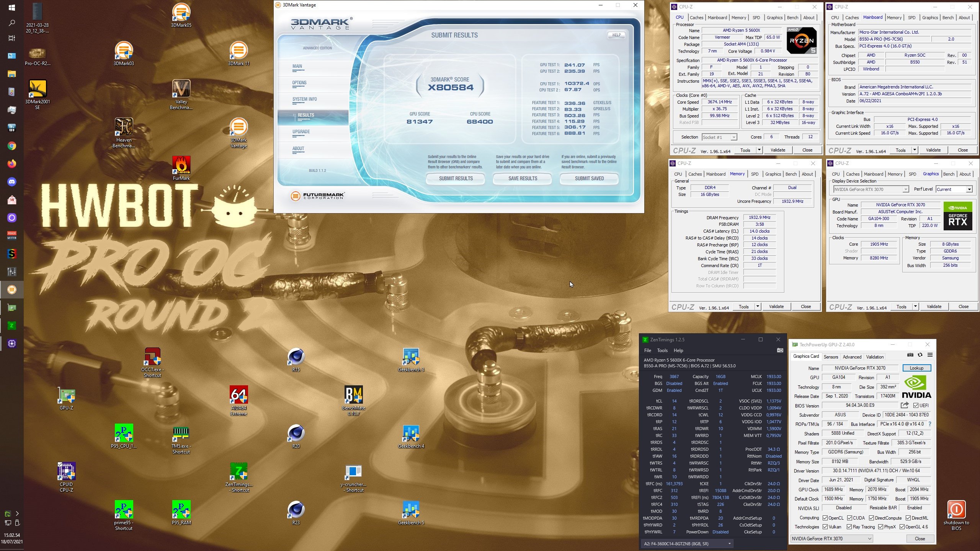Expand Tools arrow in the CPU-Z Mainboard tab window
Viewport: 980px width, 551px height.
point(915,150)
